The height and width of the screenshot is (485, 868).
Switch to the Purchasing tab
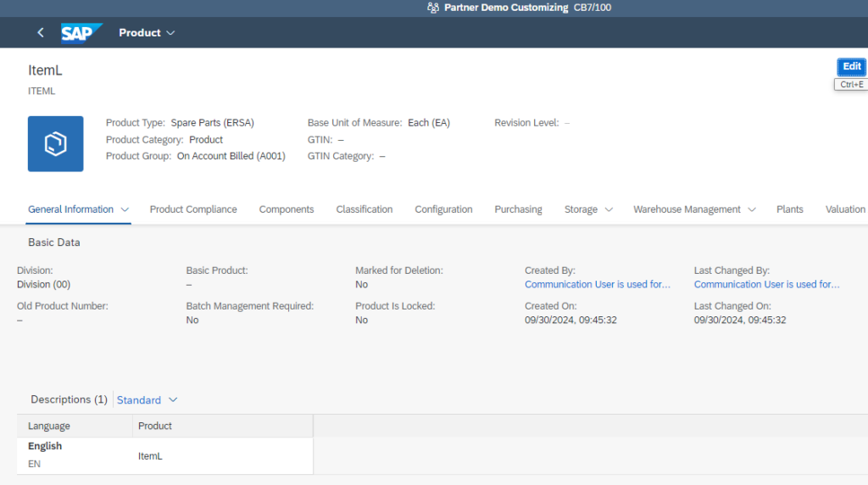click(x=518, y=209)
